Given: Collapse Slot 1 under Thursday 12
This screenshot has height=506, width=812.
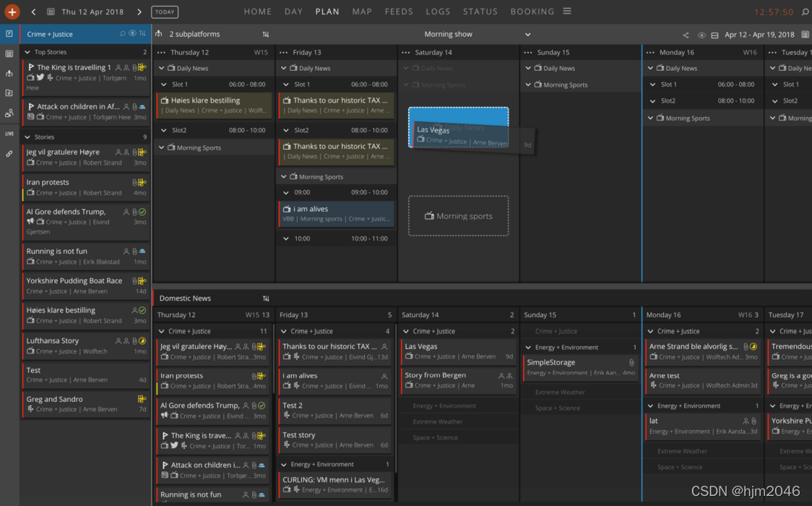Looking at the screenshot, I should [x=164, y=84].
